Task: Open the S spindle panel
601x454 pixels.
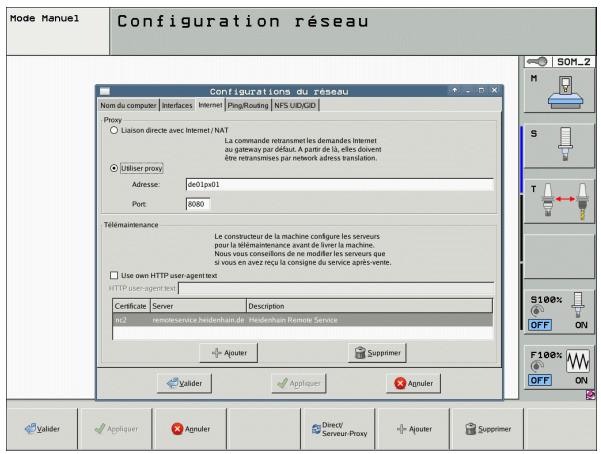Action: 559,146
